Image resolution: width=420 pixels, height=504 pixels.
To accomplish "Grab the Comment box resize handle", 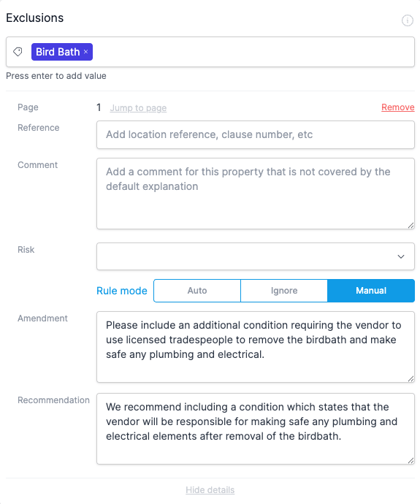I will click(x=411, y=225).
